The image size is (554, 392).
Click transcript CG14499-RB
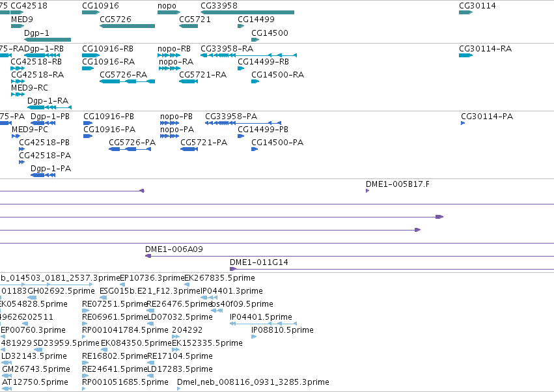241,68
